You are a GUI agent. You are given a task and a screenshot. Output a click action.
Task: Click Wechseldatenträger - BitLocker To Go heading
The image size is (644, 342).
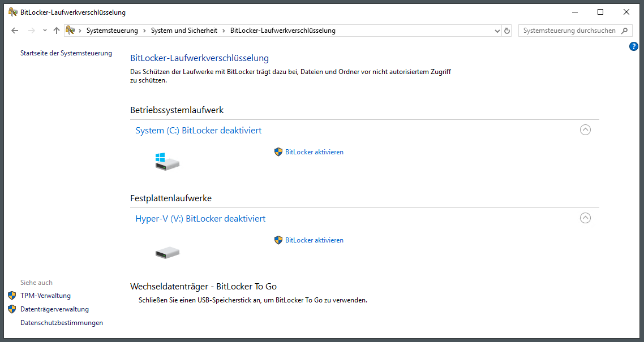pyautogui.click(x=203, y=286)
